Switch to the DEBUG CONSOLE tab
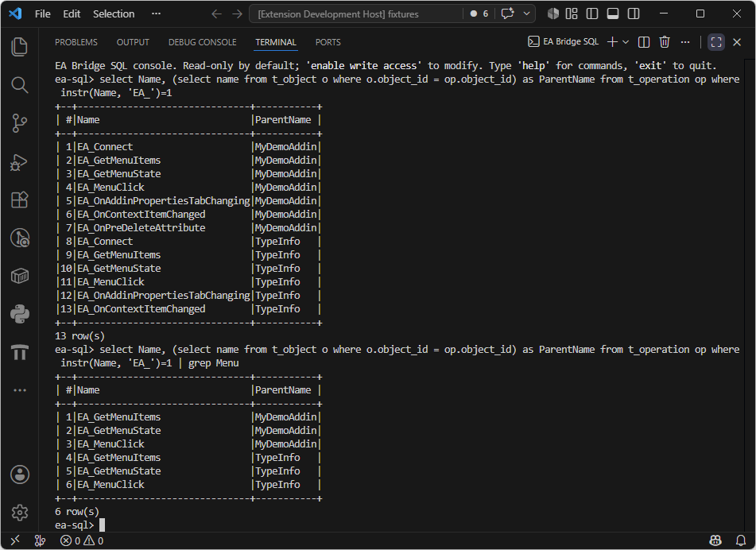This screenshot has height=550, width=756. tap(203, 42)
